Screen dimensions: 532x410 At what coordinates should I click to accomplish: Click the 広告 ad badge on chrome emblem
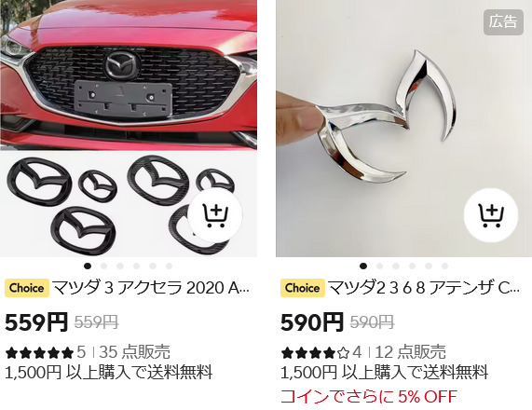(x=503, y=22)
